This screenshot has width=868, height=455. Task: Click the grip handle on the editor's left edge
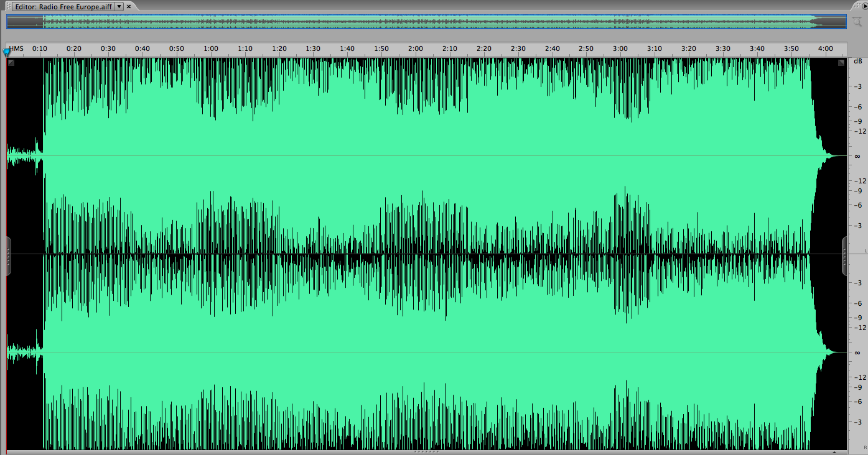(x=8, y=255)
